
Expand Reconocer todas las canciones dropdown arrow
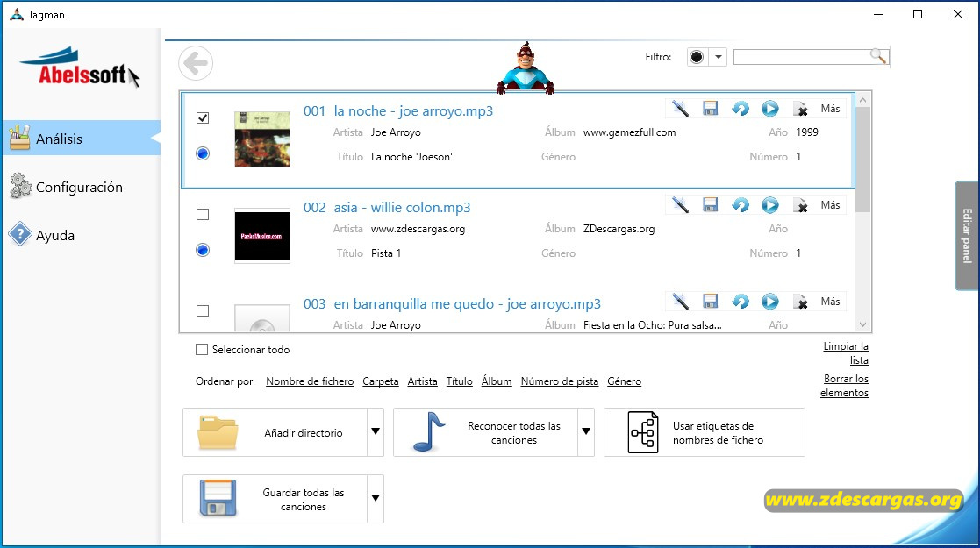pyautogui.click(x=586, y=431)
